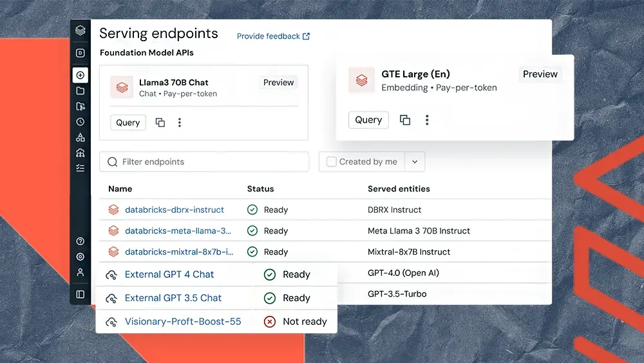Open the Workflows hierarchy icon in sidebar
644x363 pixels.
click(x=80, y=153)
